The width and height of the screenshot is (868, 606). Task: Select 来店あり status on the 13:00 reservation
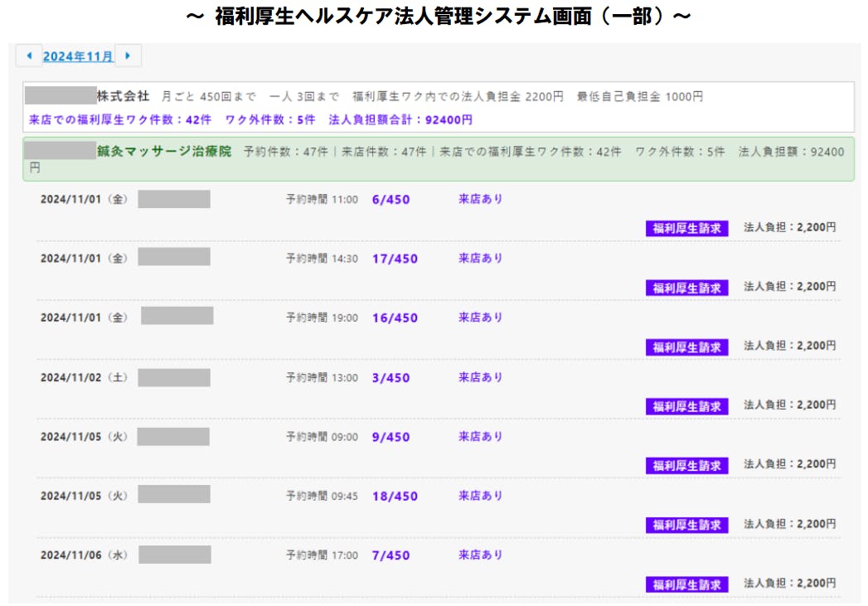(481, 377)
